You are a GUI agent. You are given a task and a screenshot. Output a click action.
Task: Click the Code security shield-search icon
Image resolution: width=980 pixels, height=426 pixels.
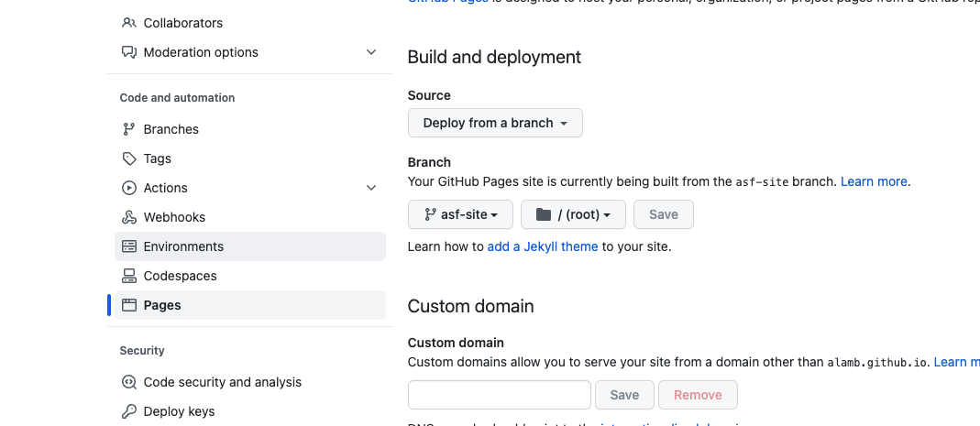pyautogui.click(x=129, y=382)
